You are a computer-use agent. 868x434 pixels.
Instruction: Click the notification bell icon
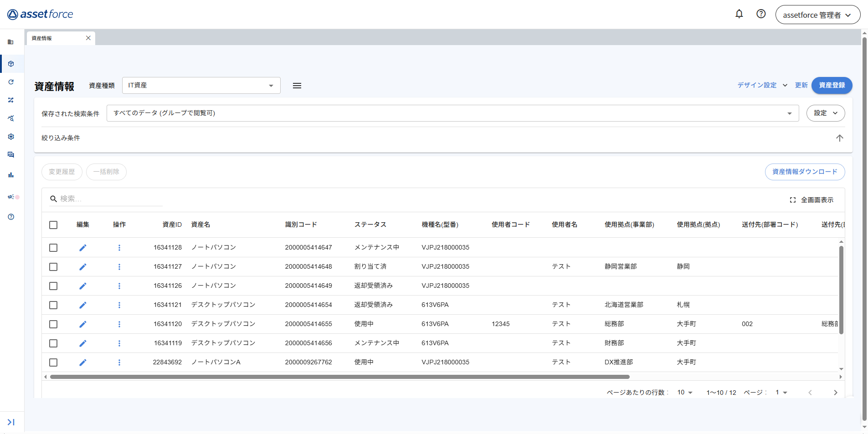[739, 14]
